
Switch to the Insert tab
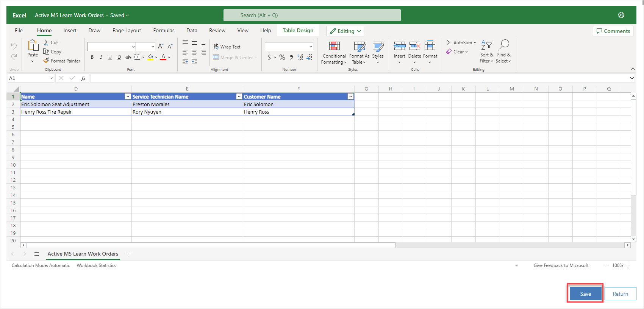point(70,30)
